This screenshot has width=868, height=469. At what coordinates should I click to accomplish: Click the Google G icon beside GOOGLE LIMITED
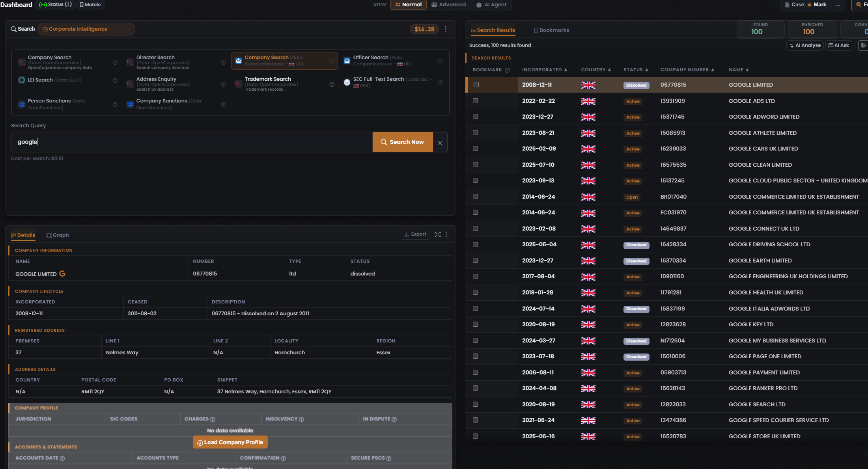pos(62,274)
